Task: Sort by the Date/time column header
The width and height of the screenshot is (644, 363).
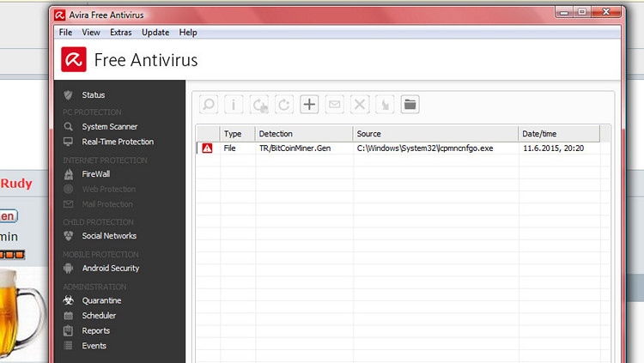Action: pos(541,134)
